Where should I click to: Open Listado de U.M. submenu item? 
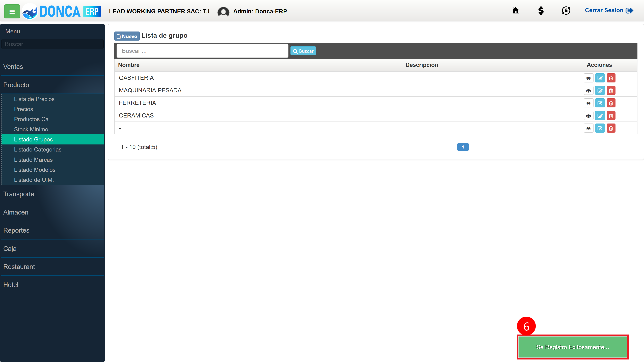pyautogui.click(x=52, y=180)
